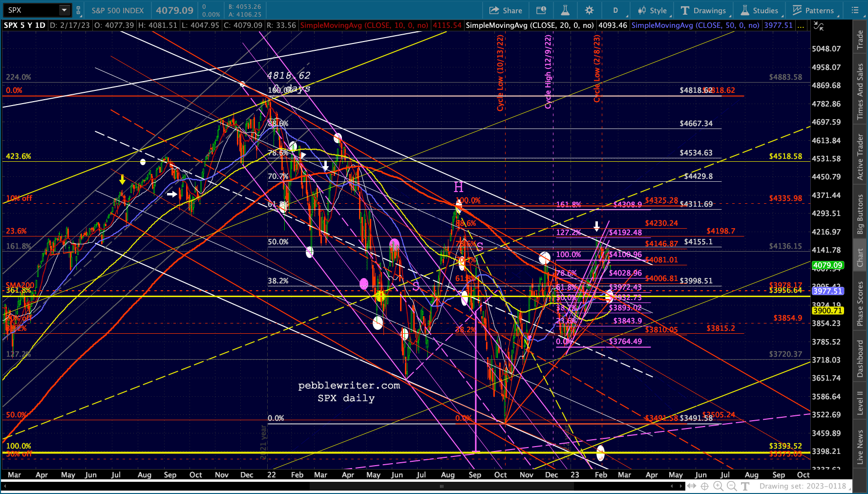Click the zoom in magnifier icon
Viewport: 868px width, 494px height.
(x=718, y=486)
